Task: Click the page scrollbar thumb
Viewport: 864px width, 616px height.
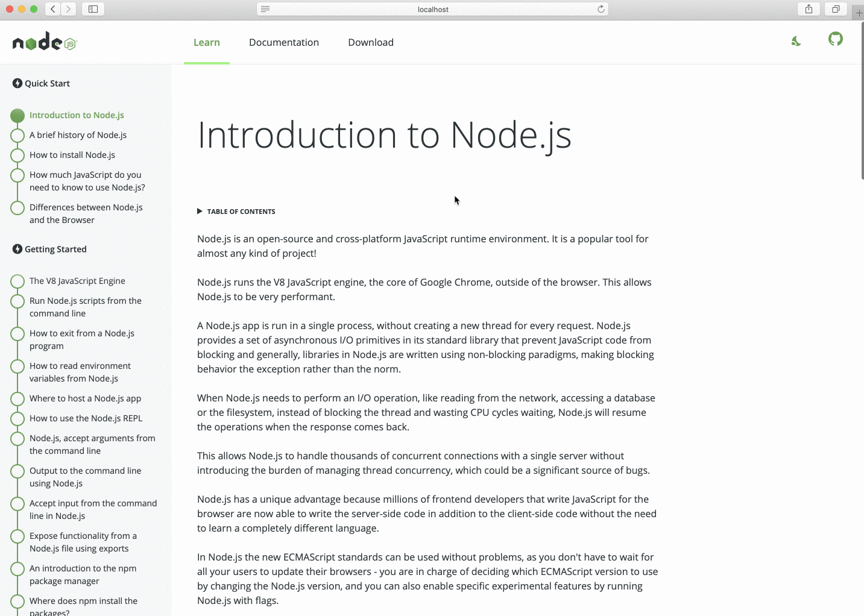Action: click(862, 101)
